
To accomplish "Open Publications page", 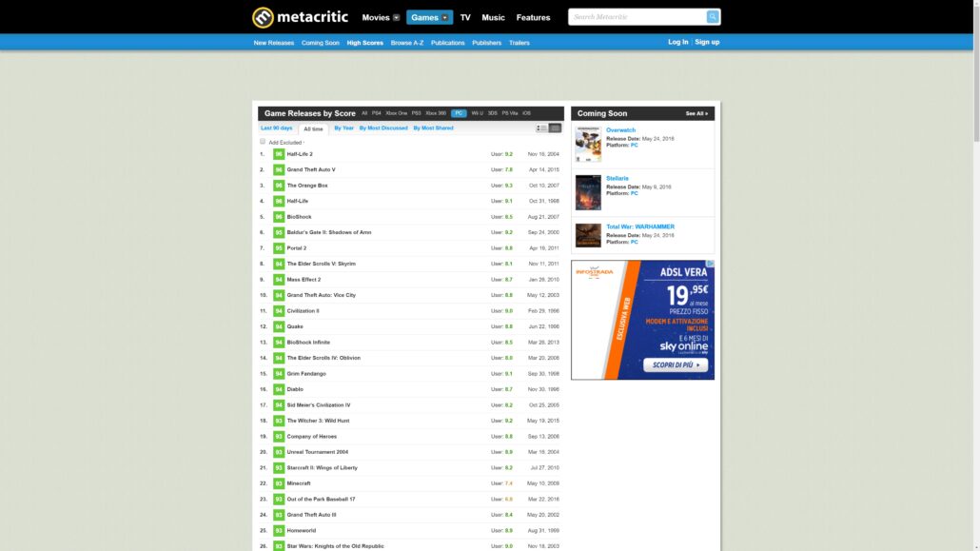I will click(x=447, y=43).
